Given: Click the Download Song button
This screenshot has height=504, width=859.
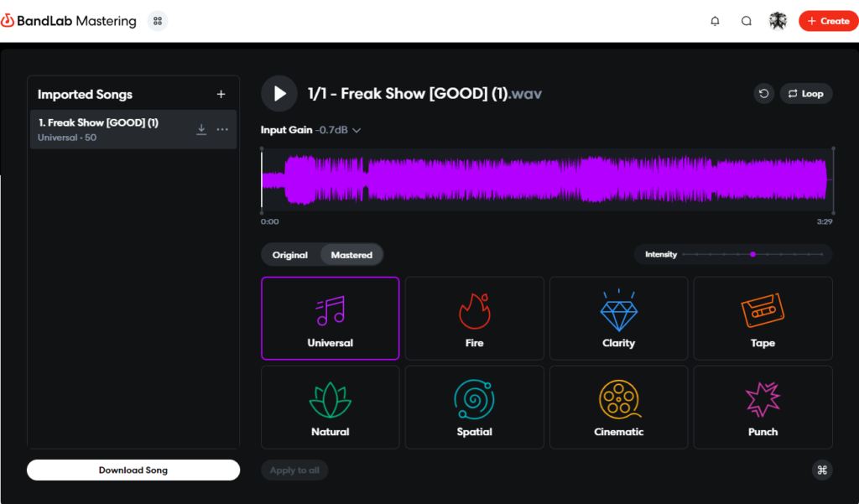Looking at the screenshot, I should pos(133,470).
